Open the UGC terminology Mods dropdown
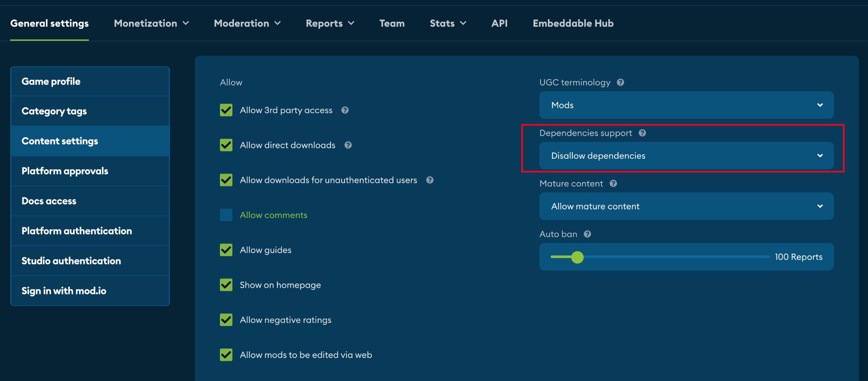The width and height of the screenshot is (868, 381). coord(686,105)
